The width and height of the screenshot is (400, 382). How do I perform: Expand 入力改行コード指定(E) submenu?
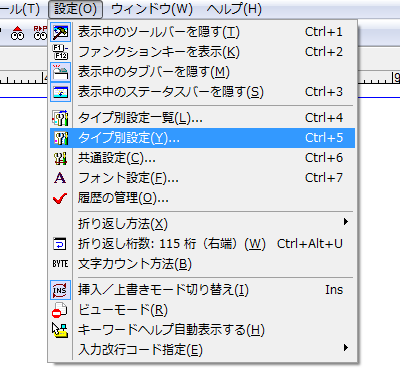pos(202,350)
